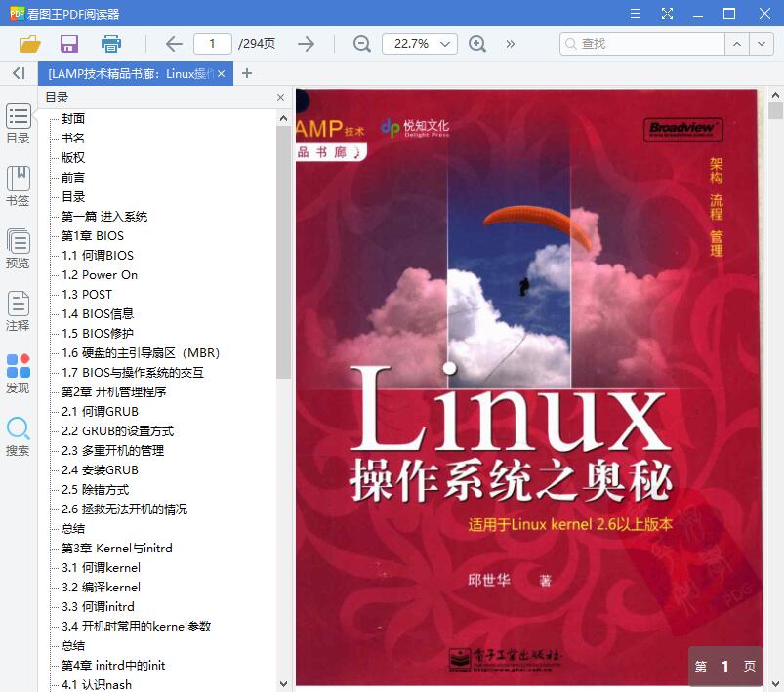The width and height of the screenshot is (784, 692).
Task: Open the 目录 sidebar panel
Action: [x=18, y=124]
